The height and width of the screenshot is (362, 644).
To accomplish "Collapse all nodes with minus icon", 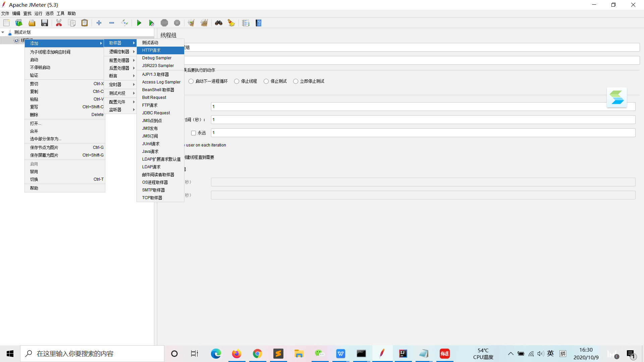I will [112, 23].
